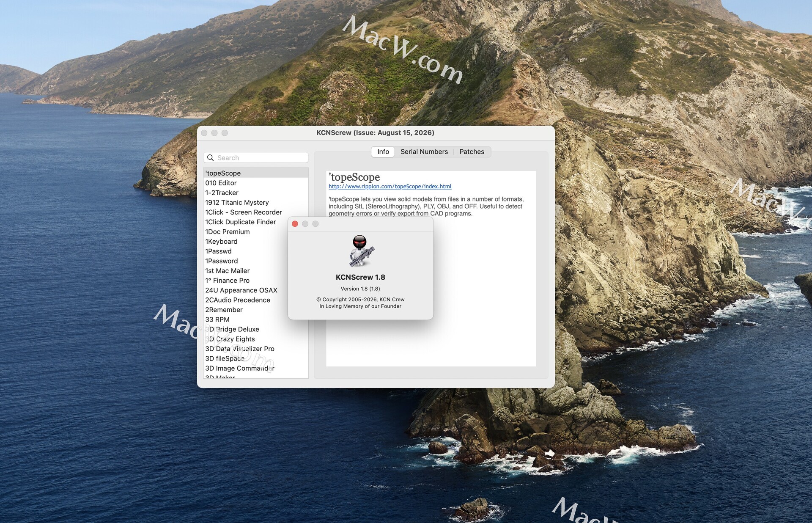
Task: Open the topeScope website link
Action: pyautogui.click(x=390, y=187)
